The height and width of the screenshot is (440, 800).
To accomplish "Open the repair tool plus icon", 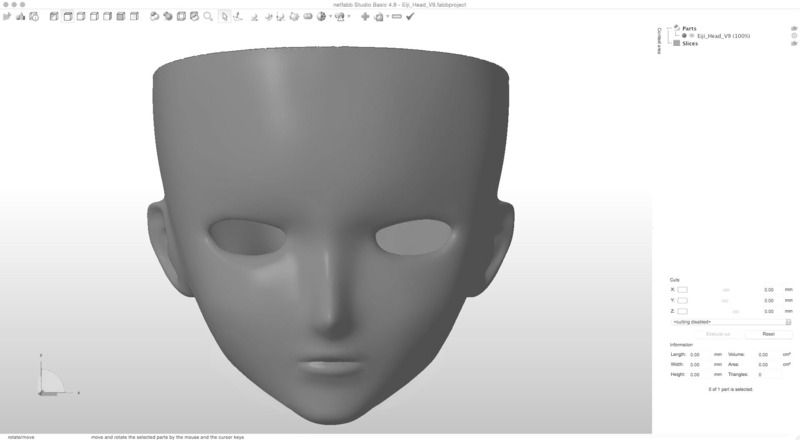I will 365,17.
